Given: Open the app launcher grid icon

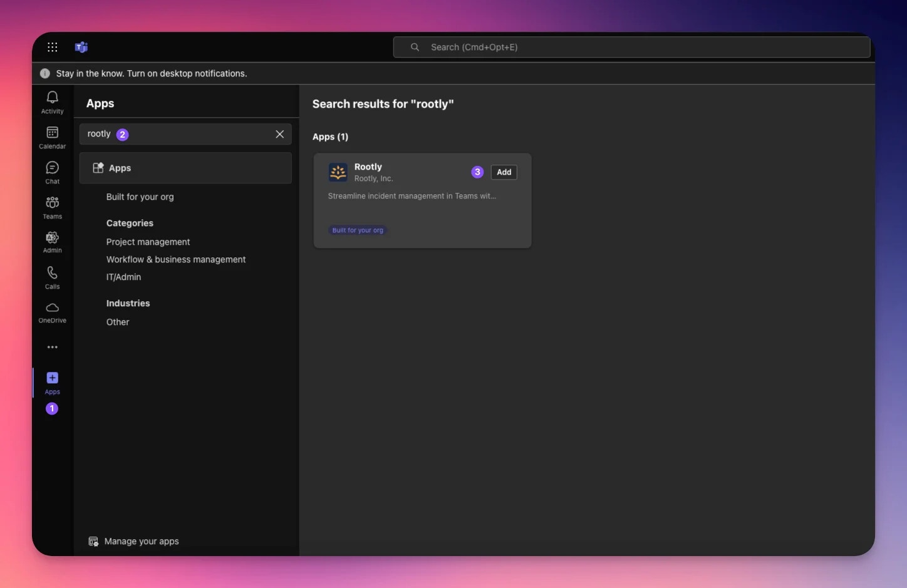Looking at the screenshot, I should click(x=53, y=47).
